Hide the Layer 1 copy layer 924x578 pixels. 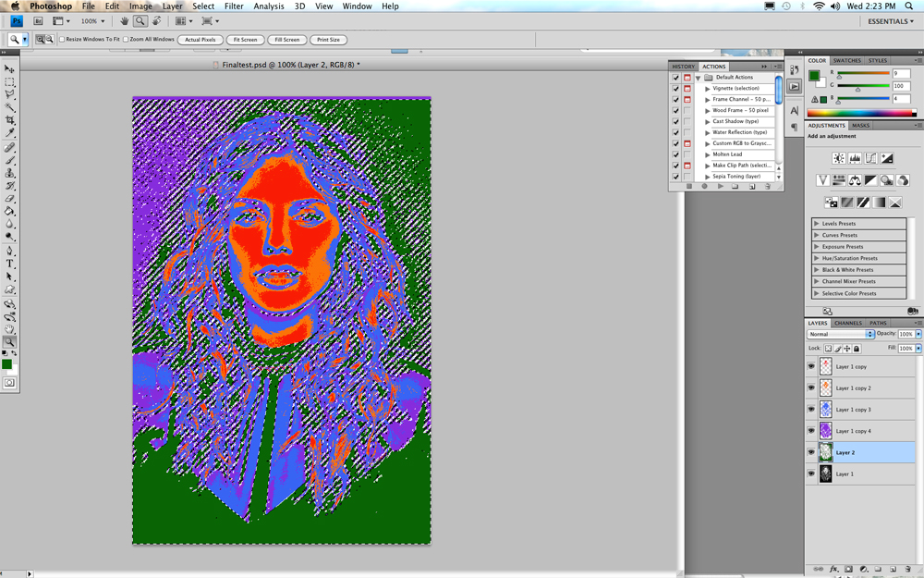coord(811,366)
